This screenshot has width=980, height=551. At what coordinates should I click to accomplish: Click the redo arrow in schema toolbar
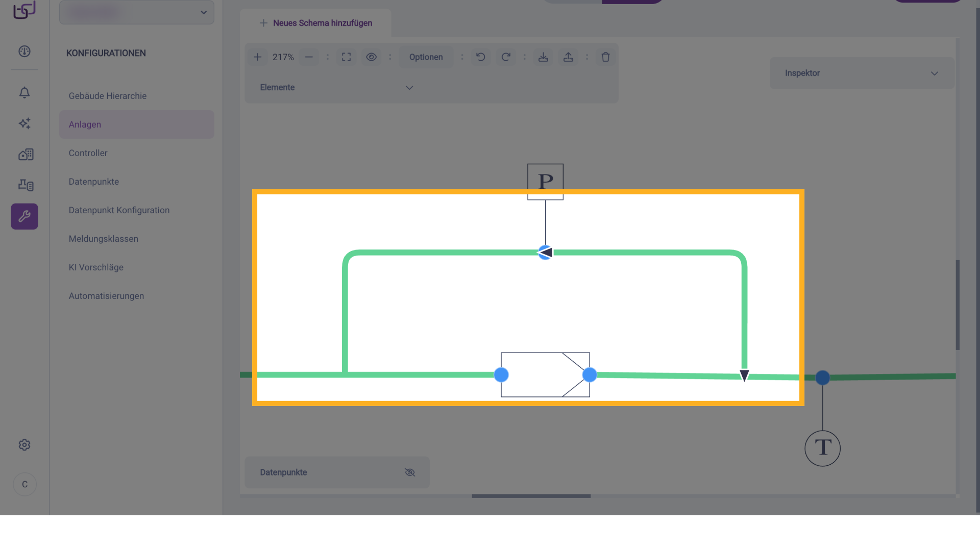(x=505, y=57)
